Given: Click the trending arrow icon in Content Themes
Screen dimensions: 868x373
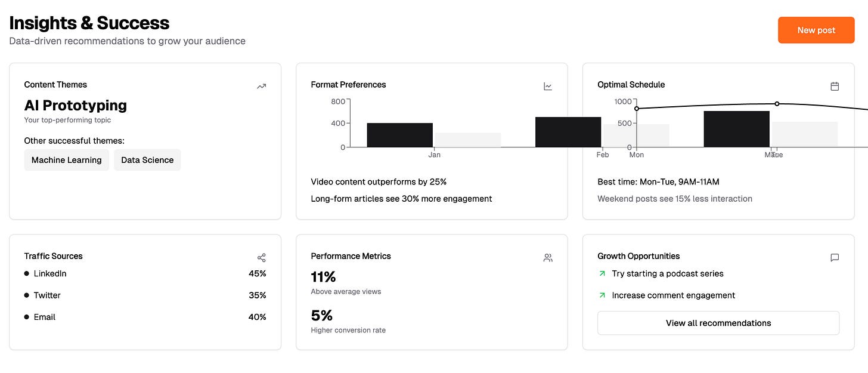Looking at the screenshot, I should tap(261, 86).
